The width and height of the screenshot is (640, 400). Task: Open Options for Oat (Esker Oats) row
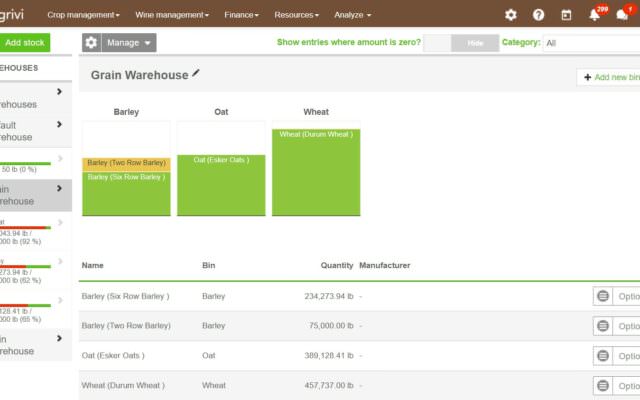[627, 356]
